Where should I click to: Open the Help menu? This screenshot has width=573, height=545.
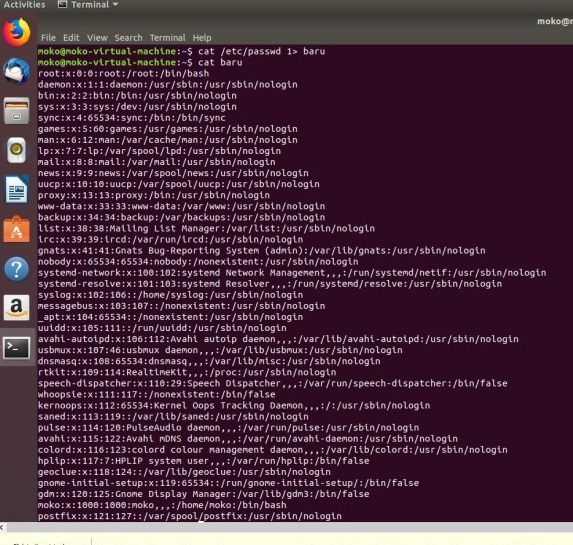coord(202,38)
